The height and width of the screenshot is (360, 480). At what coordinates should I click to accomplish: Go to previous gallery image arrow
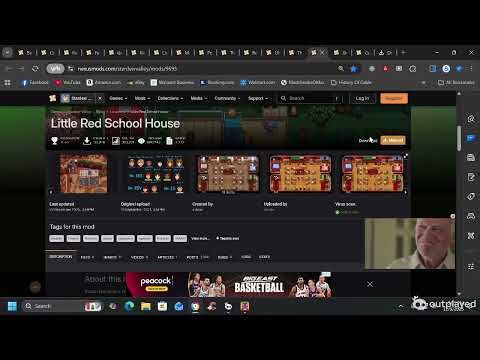pyautogui.click(x=51, y=192)
